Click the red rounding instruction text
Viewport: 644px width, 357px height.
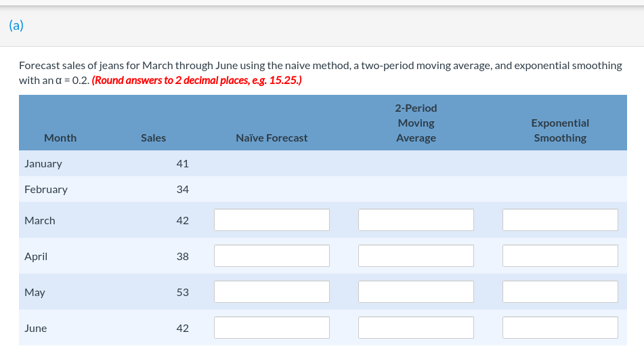pyautogui.click(x=197, y=80)
